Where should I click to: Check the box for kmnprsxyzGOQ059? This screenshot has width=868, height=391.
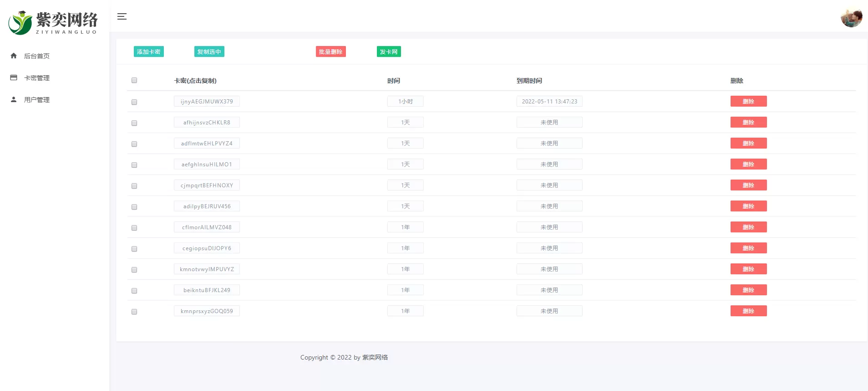134,312
